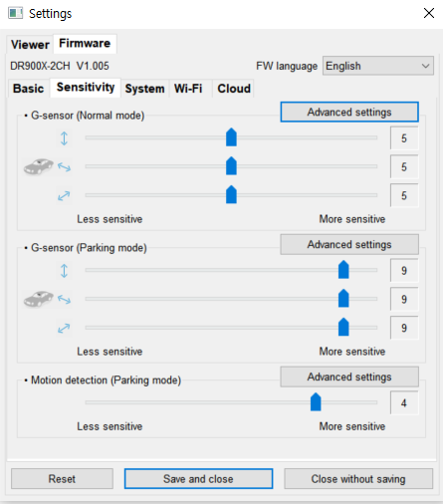Click the left-right axis arrow icon in Normal mode
The height and width of the screenshot is (504, 443).
(64, 167)
